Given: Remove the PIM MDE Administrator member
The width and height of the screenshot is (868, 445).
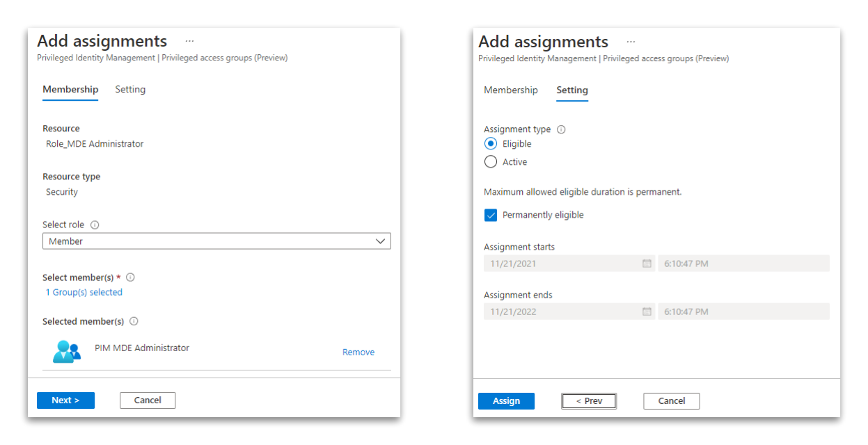Looking at the screenshot, I should pyautogui.click(x=358, y=352).
